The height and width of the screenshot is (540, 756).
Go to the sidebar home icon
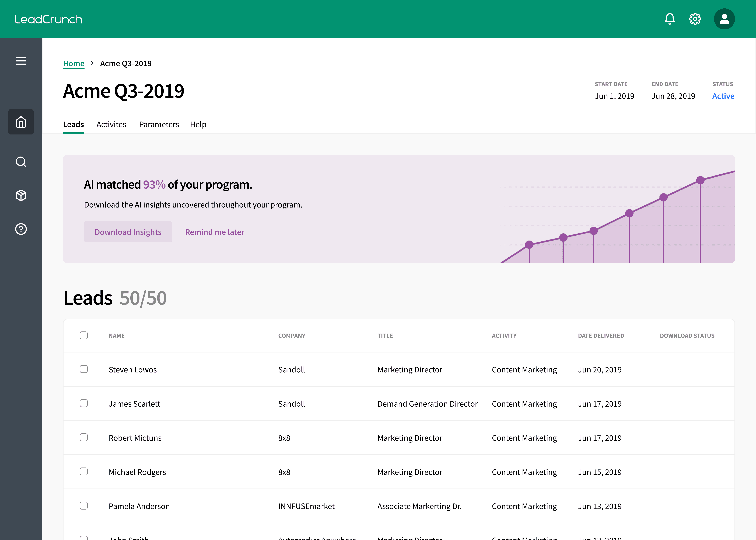click(x=21, y=122)
